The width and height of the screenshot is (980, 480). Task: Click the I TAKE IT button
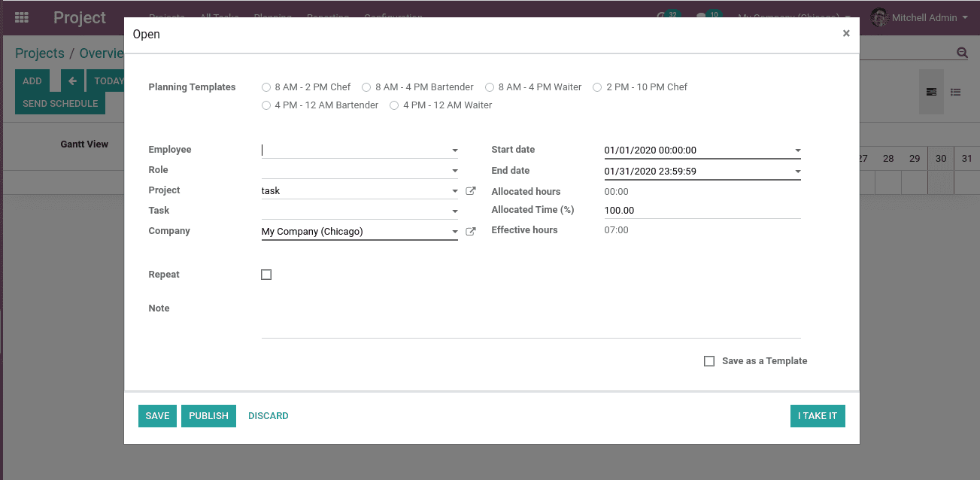pyautogui.click(x=818, y=416)
